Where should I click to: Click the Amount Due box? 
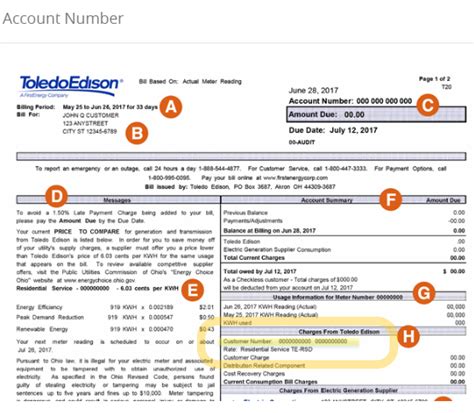click(376, 114)
